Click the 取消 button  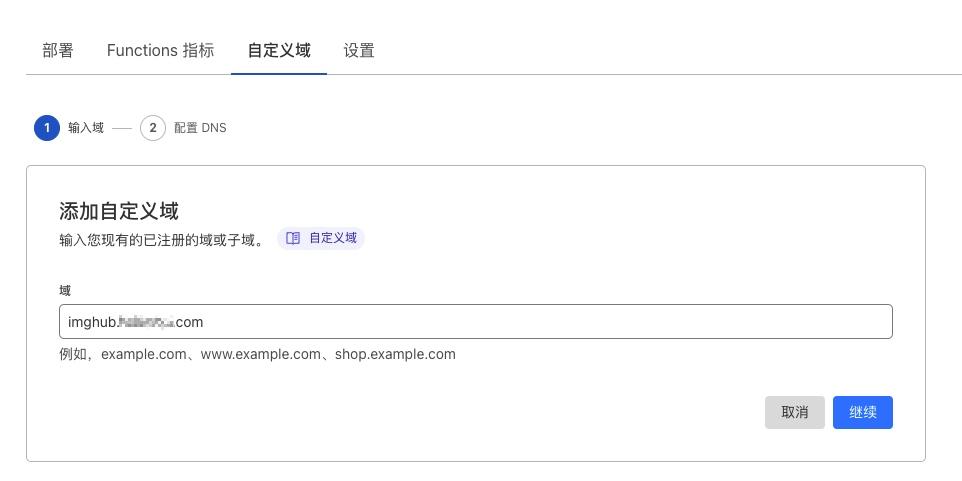coord(795,412)
